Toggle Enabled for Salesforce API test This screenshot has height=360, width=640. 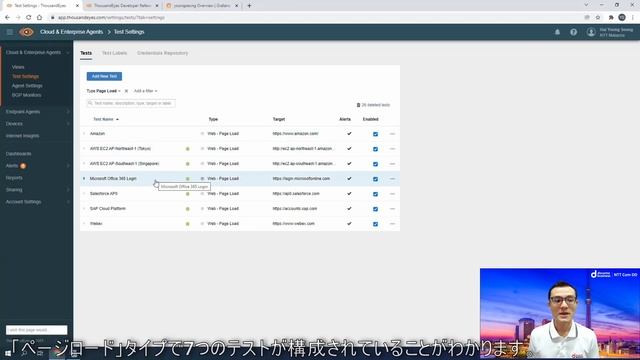pos(376,194)
